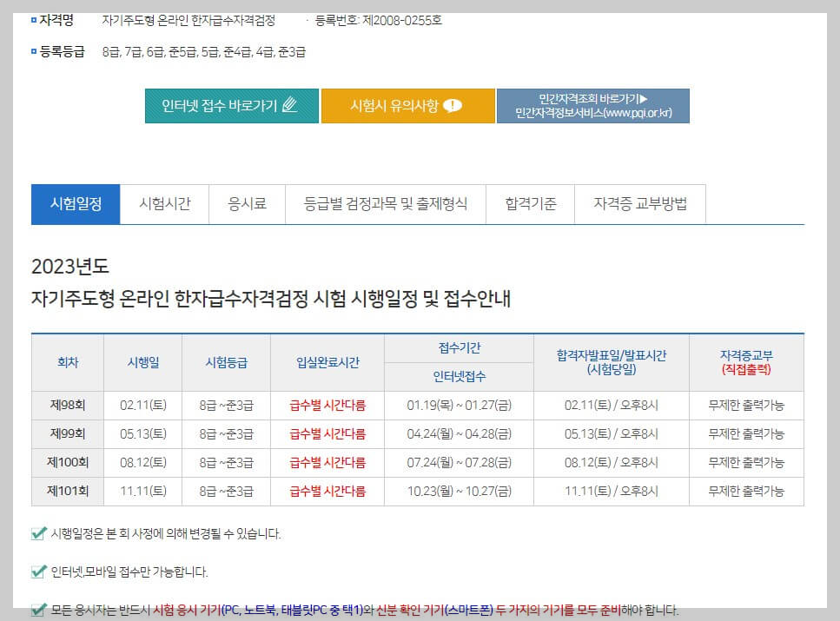
Task: Switch to the 시험시간 tab
Action: pos(164,203)
